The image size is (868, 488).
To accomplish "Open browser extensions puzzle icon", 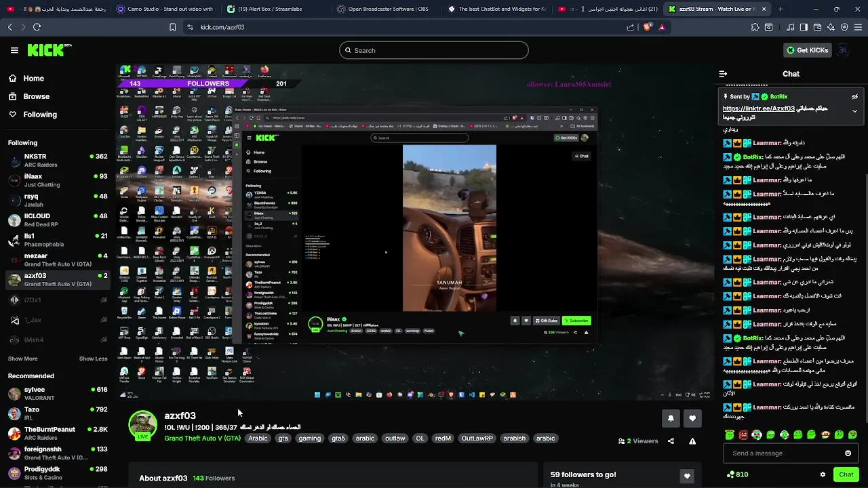I will point(755,27).
